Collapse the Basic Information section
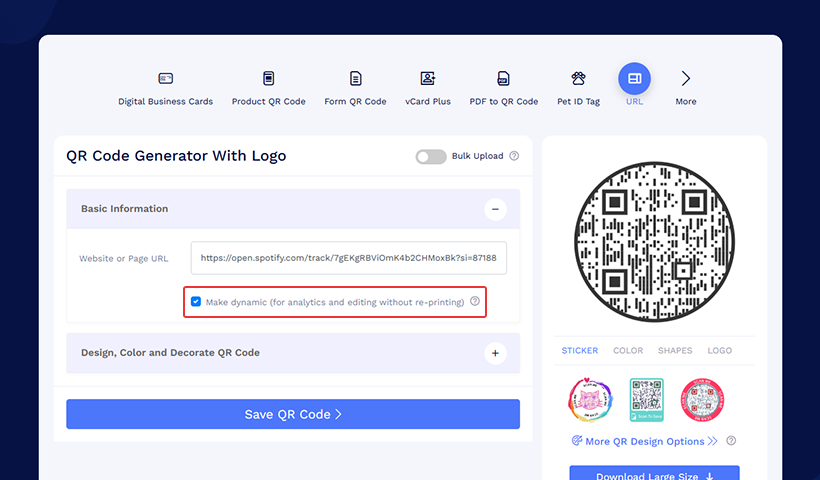This screenshot has width=820, height=480. 495,209
